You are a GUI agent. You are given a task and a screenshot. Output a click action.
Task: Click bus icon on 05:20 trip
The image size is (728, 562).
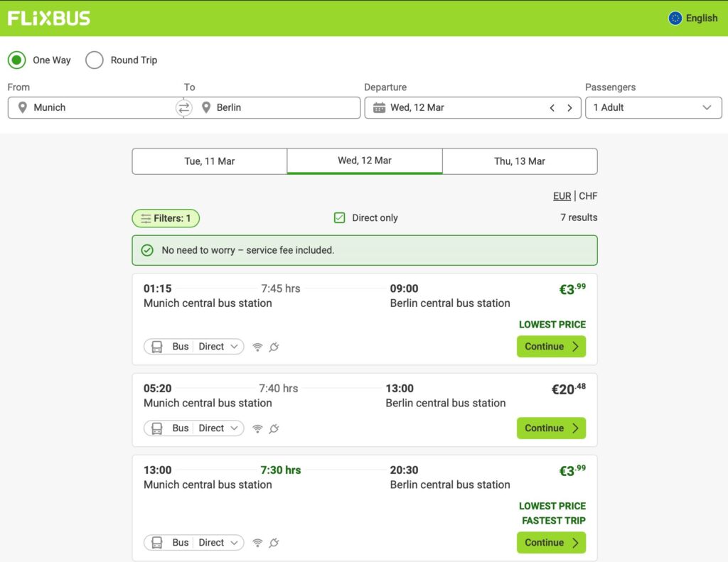click(157, 428)
